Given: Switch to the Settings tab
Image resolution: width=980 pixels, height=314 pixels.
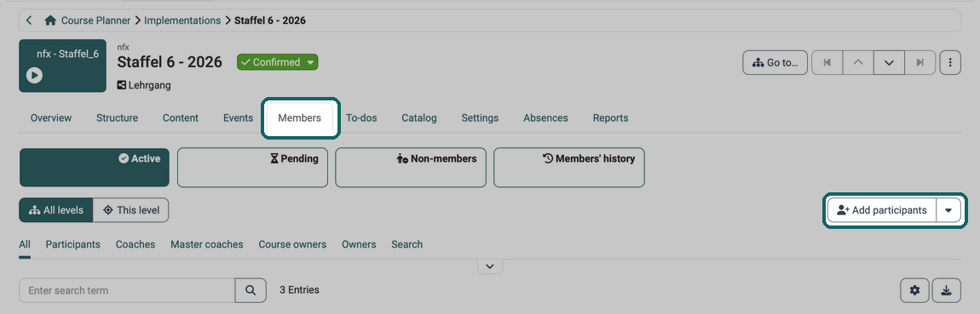Looking at the screenshot, I should pyautogui.click(x=480, y=118).
